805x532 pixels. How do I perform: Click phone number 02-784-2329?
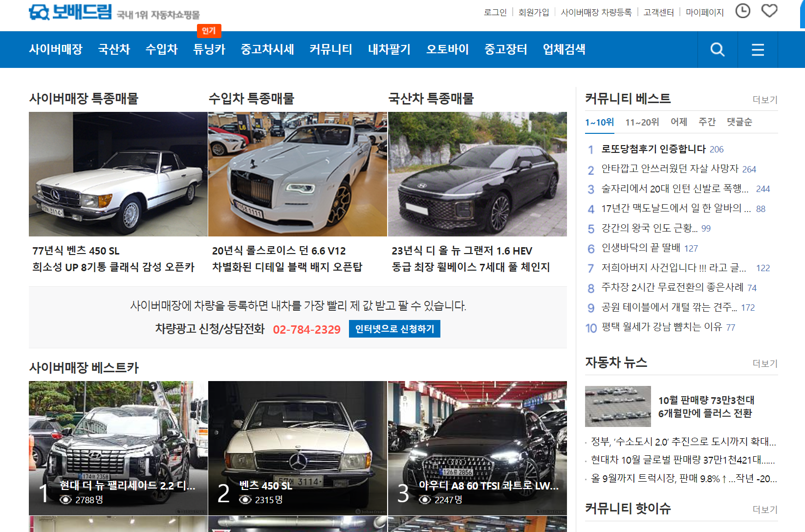coord(306,329)
